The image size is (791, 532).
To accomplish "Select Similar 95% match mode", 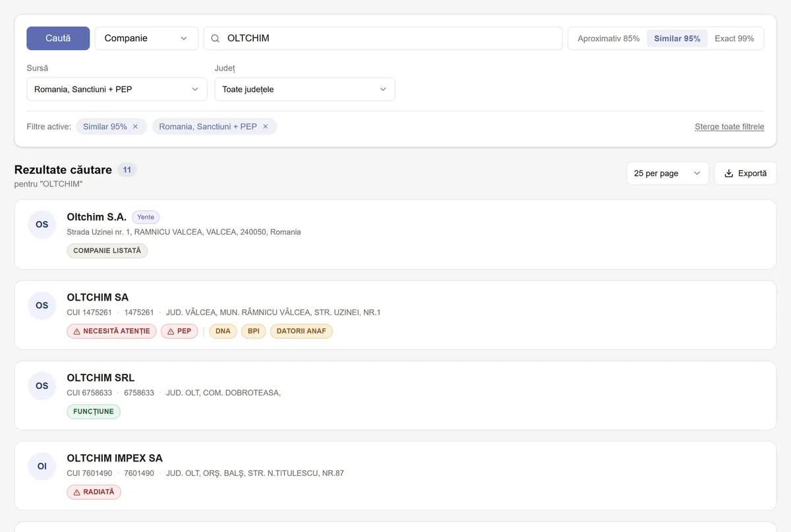I will (677, 38).
